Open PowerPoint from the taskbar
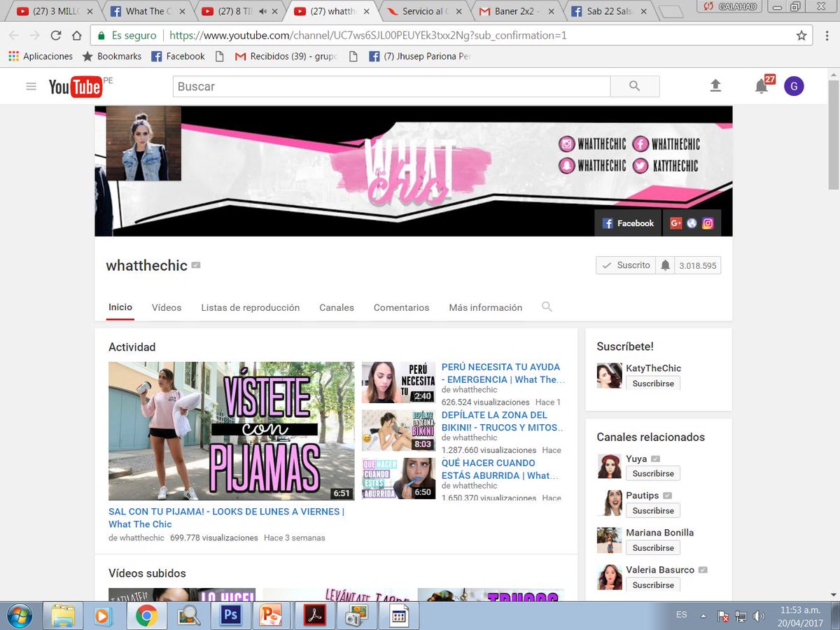The image size is (840, 630). coord(269,615)
